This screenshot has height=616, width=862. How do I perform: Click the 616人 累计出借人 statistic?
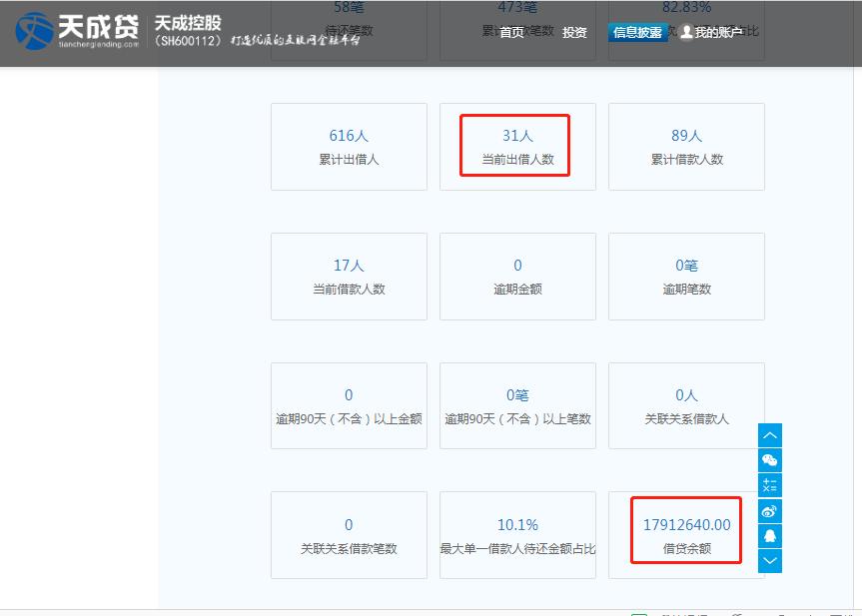(348, 147)
